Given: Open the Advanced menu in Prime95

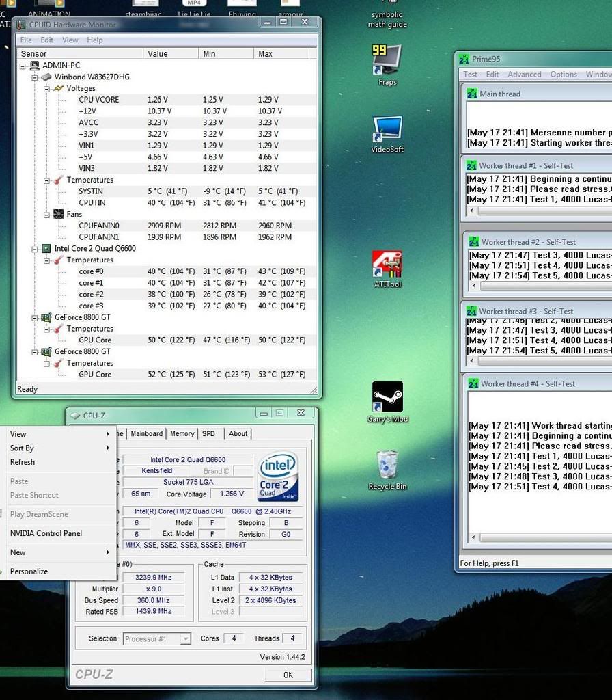Looking at the screenshot, I should 524,75.
